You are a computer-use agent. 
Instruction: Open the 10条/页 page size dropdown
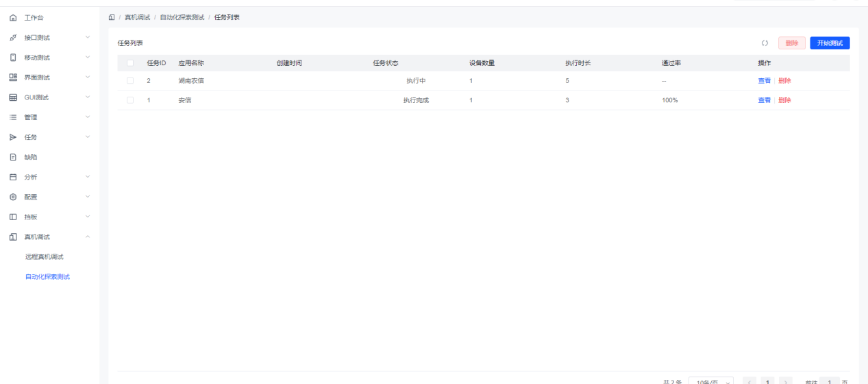[710, 381]
